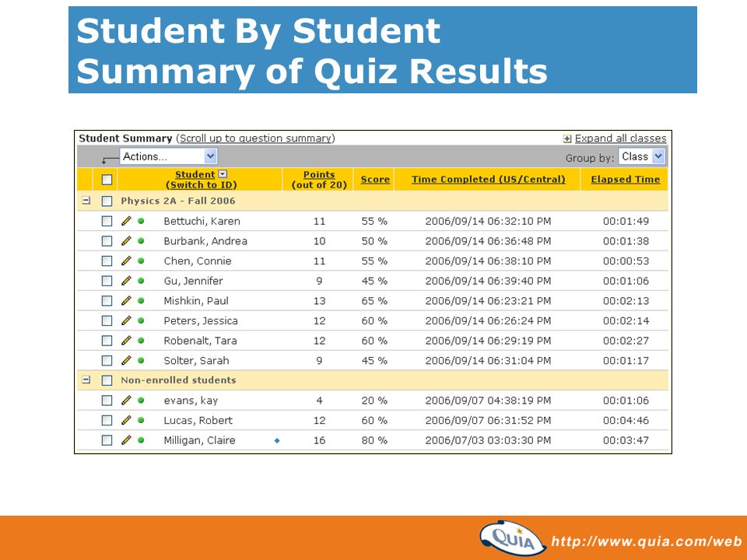Click timestamp 2006/09/14 06:32:10 PM
This screenshot has width=747, height=560.
point(488,221)
